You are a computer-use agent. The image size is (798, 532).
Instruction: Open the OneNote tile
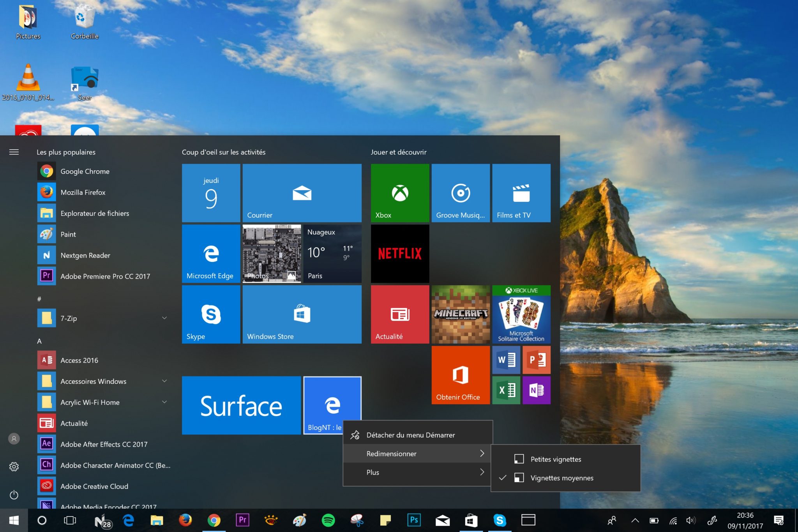pyautogui.click(x=537, y=390)
